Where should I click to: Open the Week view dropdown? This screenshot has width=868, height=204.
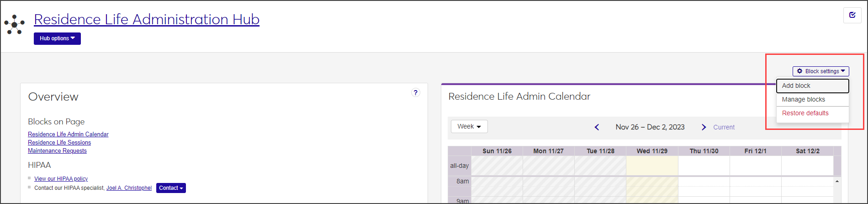tap(469, 127)
